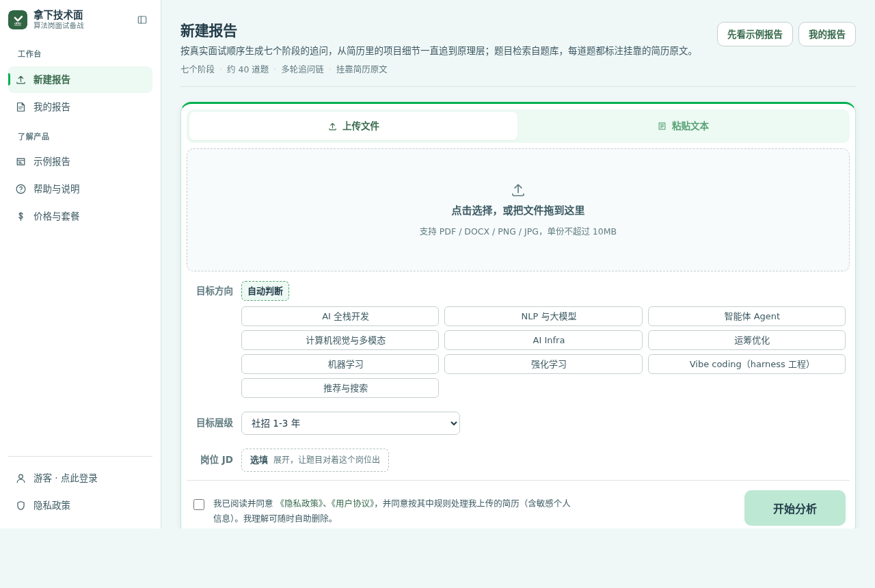Select the 智能体 Agent direction
Image resolution: width=875 pixels, height=588 pixels.
point(746,317)
